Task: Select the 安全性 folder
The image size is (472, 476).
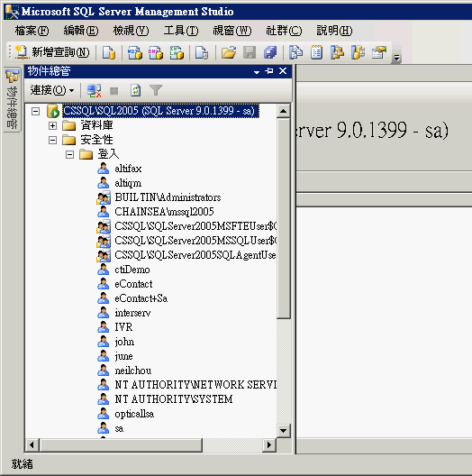Action: (x=96, y=140)
